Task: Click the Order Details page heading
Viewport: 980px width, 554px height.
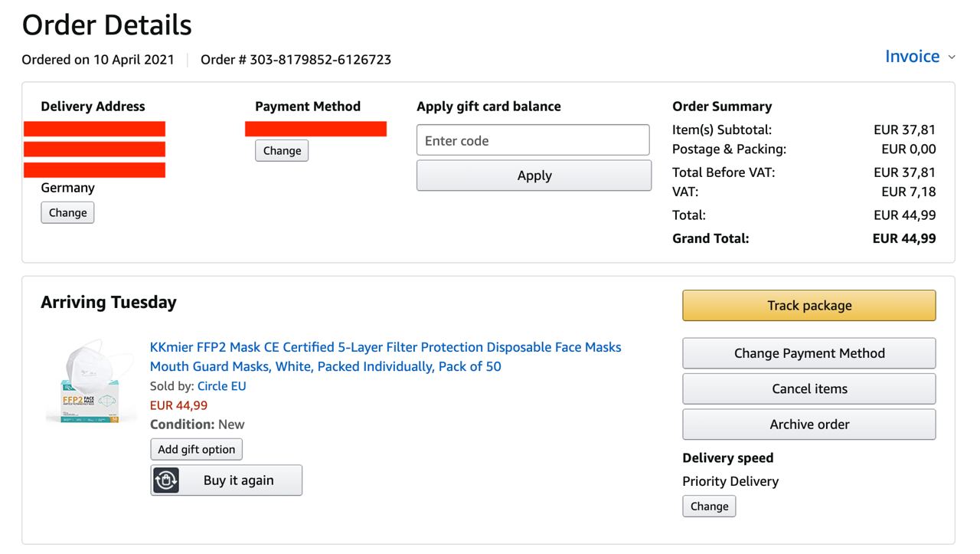Action: (107, 25)
